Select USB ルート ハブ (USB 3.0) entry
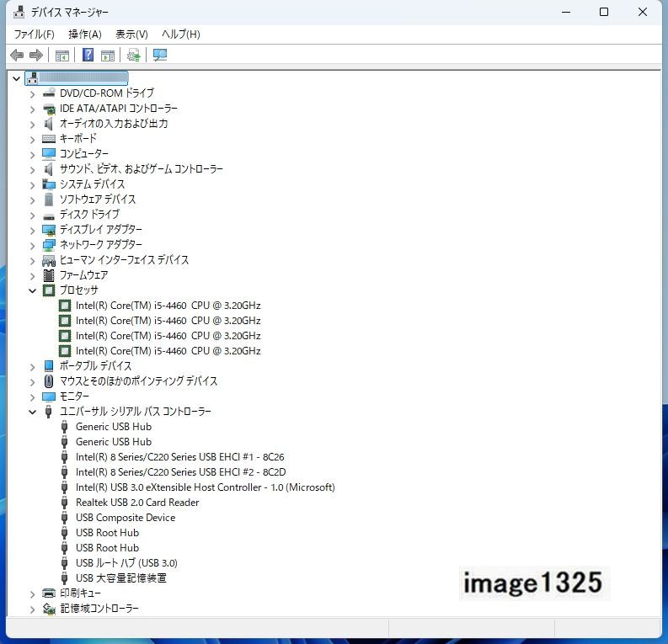Image resolution: width=668 pixels, height=644 pixels. coord(126,563)
